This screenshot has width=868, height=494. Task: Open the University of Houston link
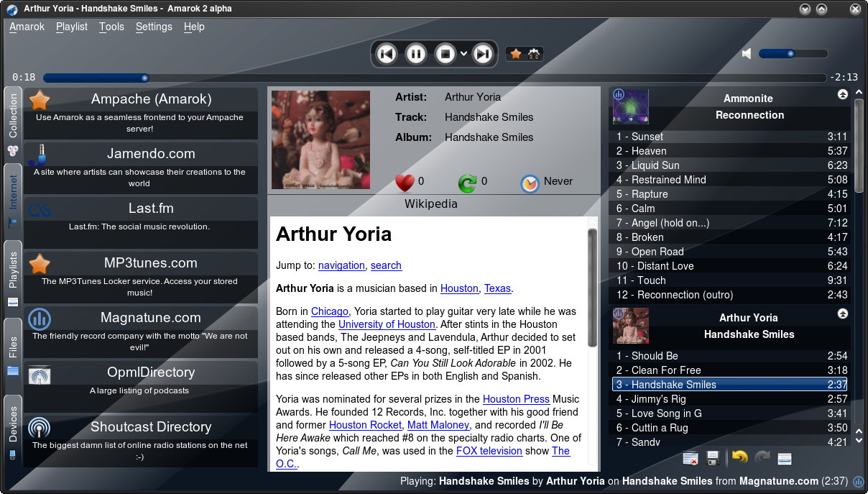tap(387, 324)
